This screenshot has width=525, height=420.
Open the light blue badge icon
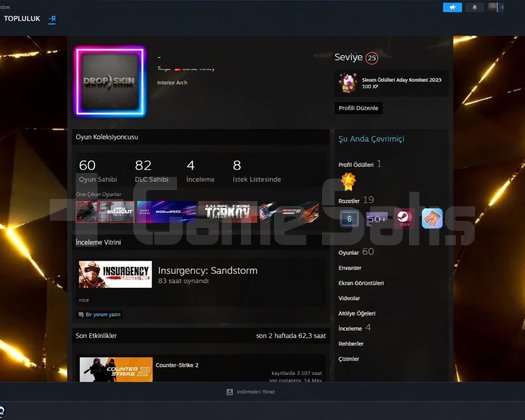pyautogui.click(x=432, y=218)
